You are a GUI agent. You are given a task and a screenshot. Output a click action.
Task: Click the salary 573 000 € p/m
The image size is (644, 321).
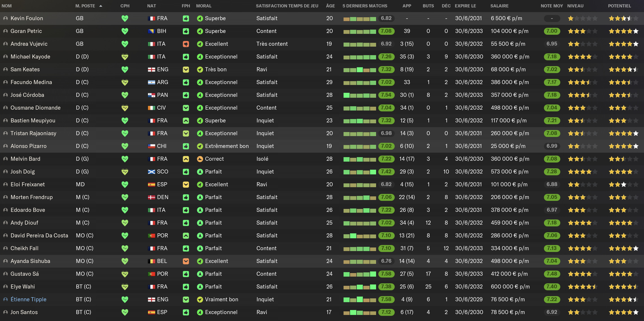[x=510, y=172]
